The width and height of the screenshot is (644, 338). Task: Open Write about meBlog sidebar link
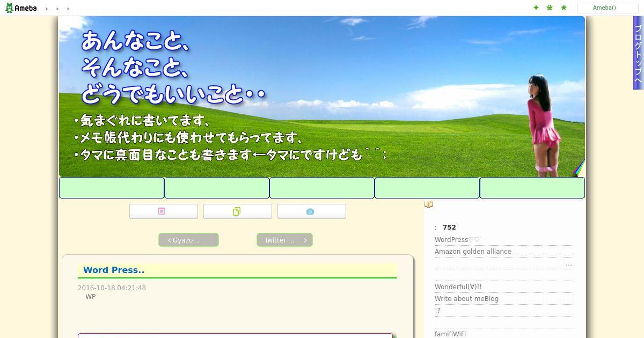coord(466,299)
